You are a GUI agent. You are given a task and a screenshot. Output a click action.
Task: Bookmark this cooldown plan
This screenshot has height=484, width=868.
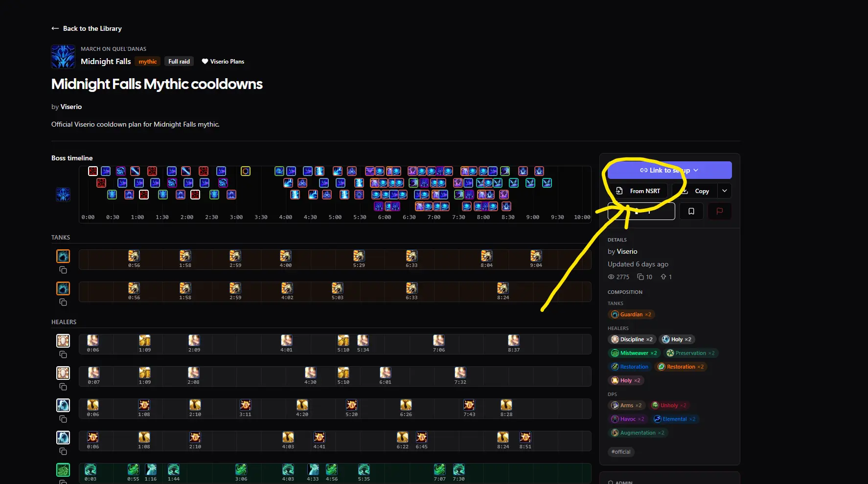(691, 211)
